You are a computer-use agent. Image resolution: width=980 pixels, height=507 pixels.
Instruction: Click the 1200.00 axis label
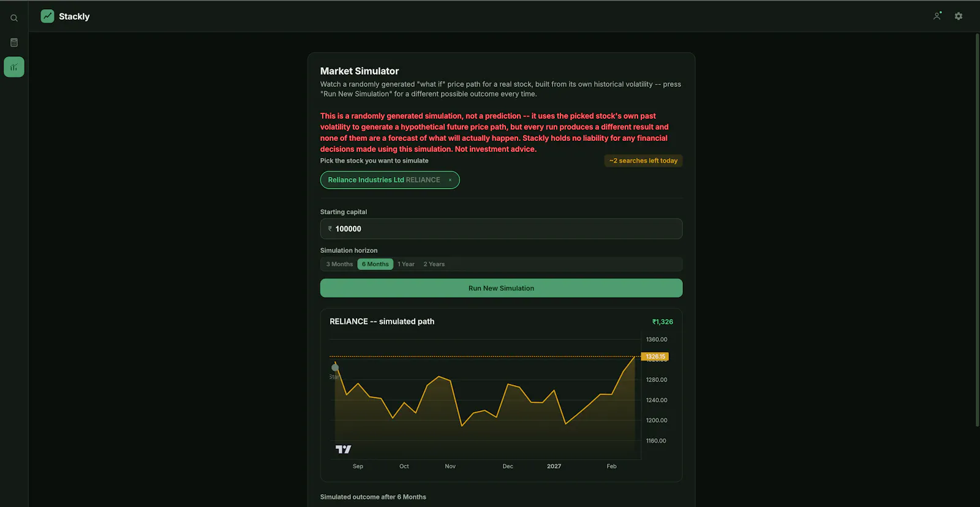pos(657,421)
